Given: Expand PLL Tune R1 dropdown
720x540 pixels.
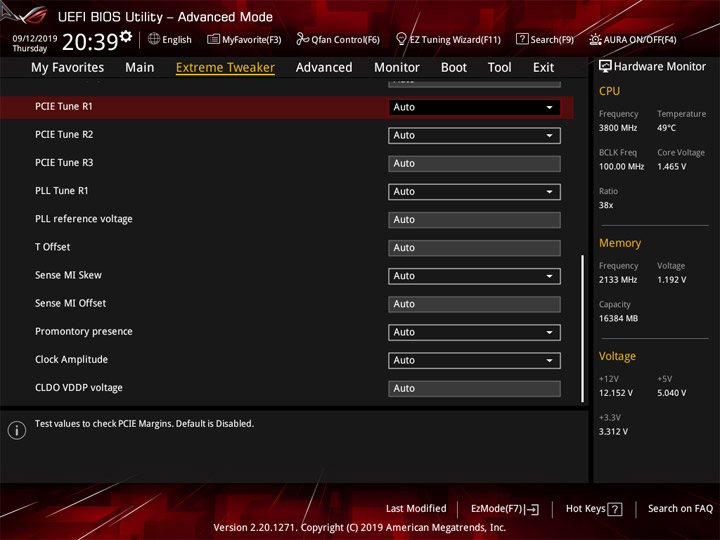Looking at the screenshot, I should [x=474, y=191].
